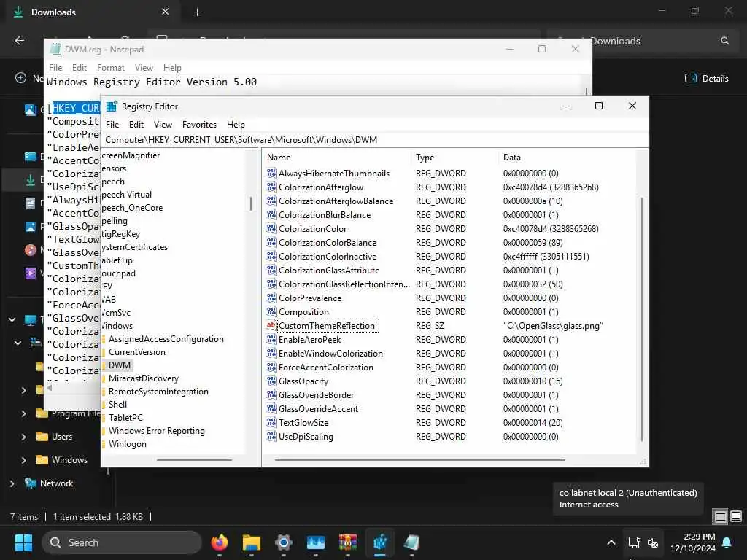Screen dimensions: 747x560
Task: Click the values list horizontal scrollbar
Action: pos(419,460)
